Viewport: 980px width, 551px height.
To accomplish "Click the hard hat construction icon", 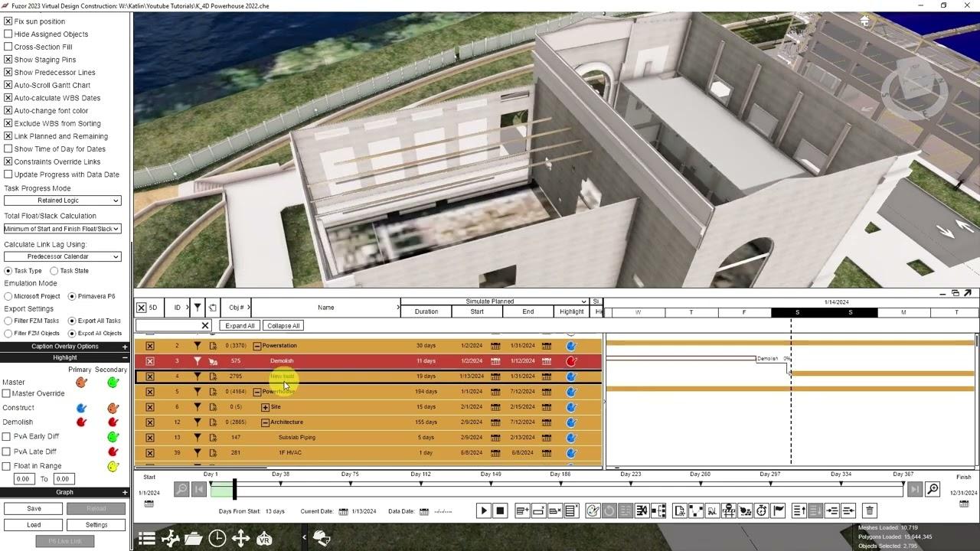I will [x=321, y=539].
